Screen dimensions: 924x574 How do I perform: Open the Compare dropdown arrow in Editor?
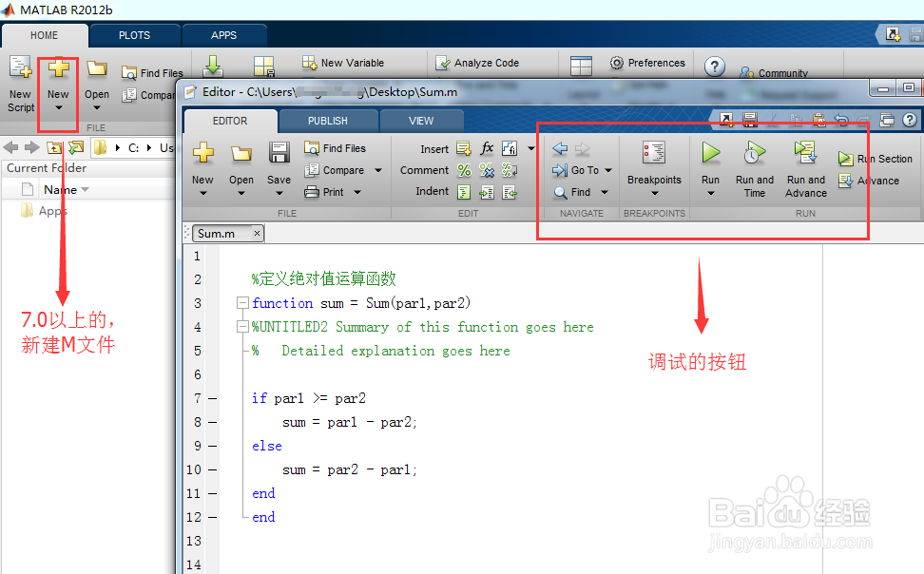(x=378, y=170)
